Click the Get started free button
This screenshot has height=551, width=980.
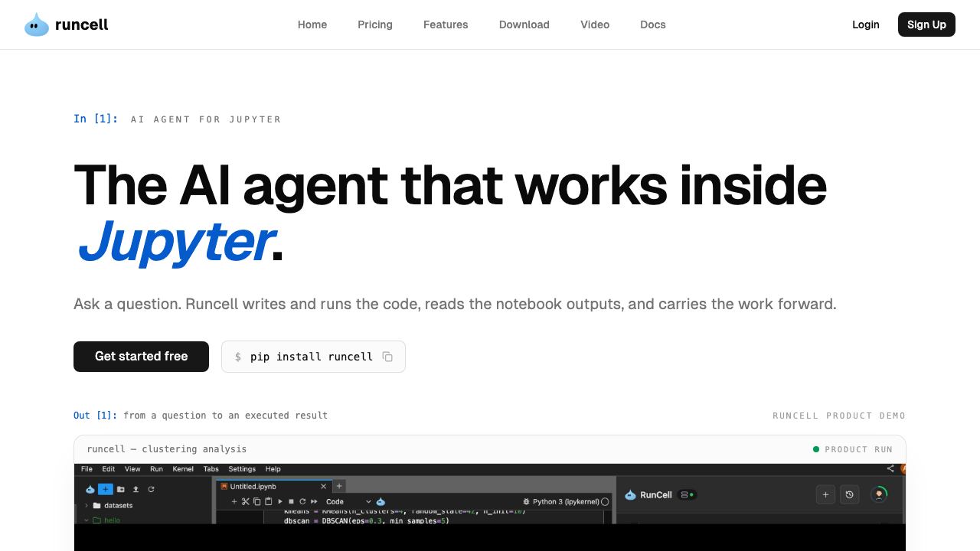click(x=141, y=357)
